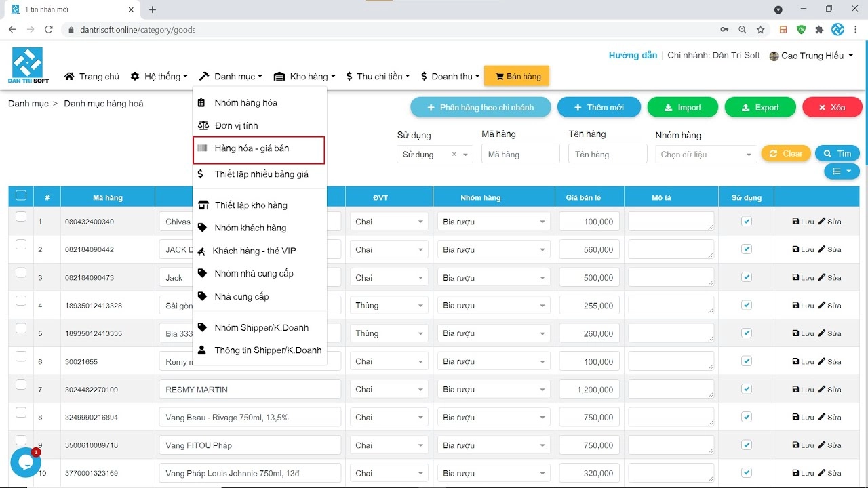Click the red Xóa button
868x488 pixels.
pos(832,108)
